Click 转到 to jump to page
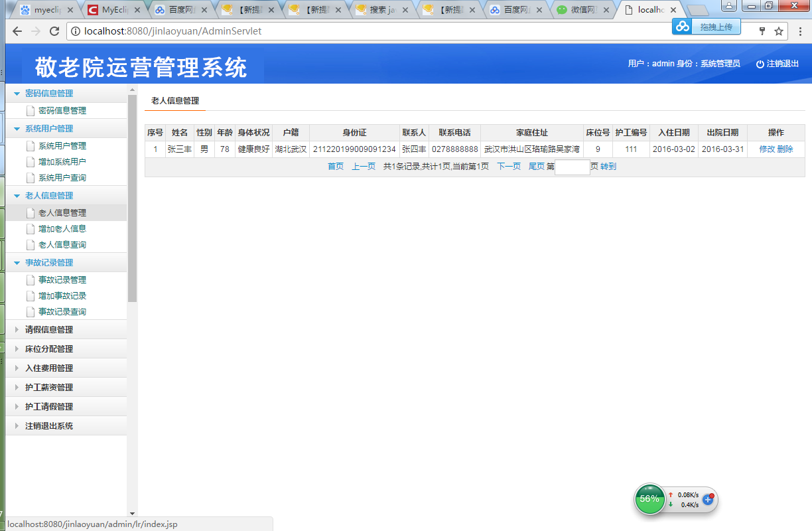The width and height of the screenshot is (812, 531). click(608, 167)
